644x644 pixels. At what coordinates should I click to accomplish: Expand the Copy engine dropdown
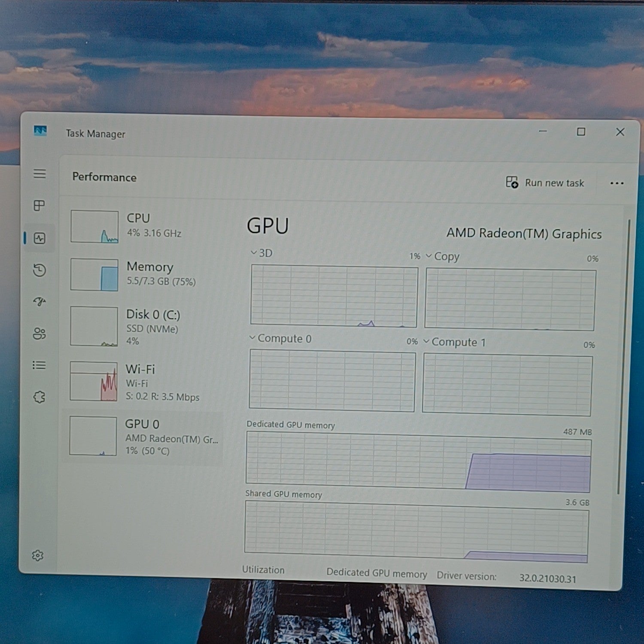[442, 256]
